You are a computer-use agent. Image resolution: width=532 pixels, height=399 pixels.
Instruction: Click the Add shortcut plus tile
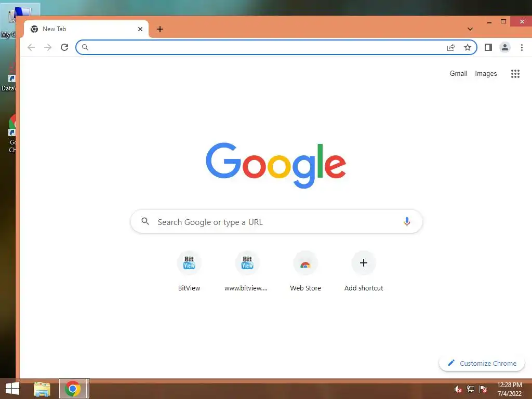(364, 271)
